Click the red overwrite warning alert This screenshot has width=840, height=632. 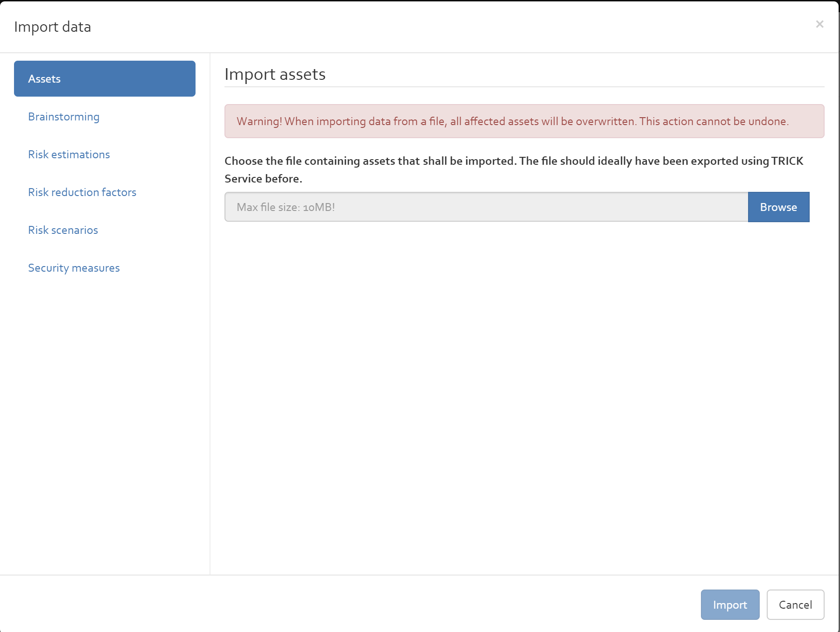(525, 121)
